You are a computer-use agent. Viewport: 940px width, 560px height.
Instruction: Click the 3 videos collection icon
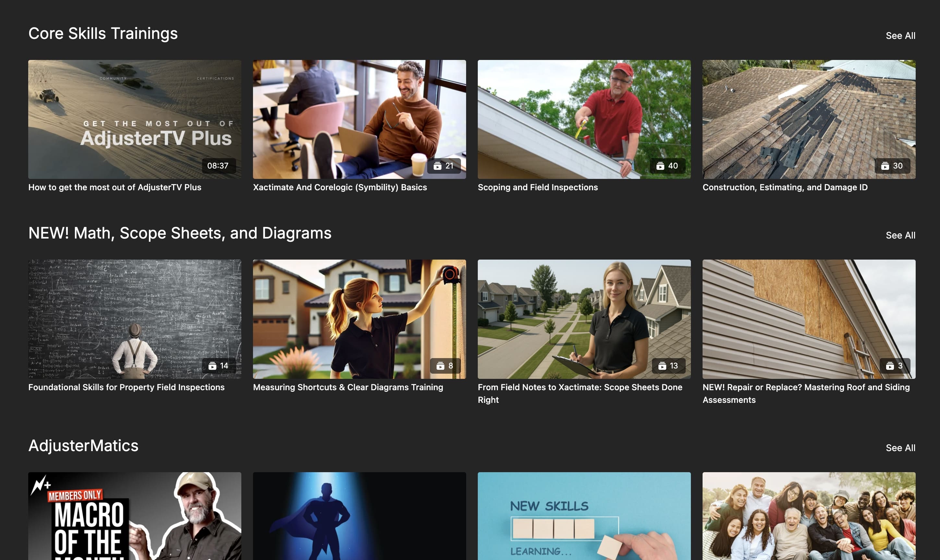coord(890,366)
